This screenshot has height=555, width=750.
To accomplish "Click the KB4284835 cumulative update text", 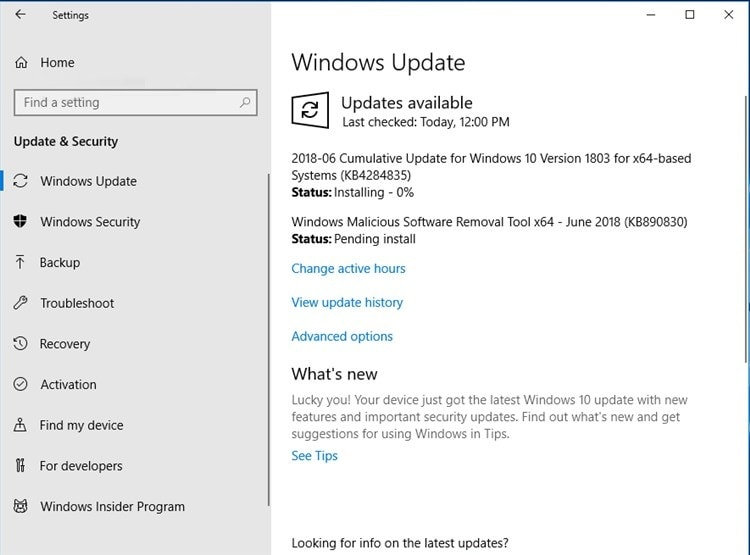I will pyautogui.click(x=491, y=166).
